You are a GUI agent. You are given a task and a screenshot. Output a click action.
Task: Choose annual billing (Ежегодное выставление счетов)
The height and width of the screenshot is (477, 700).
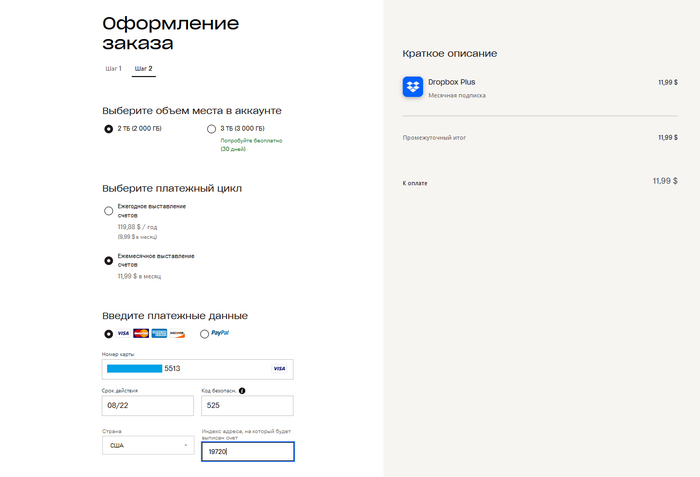[x=108, y=211]
